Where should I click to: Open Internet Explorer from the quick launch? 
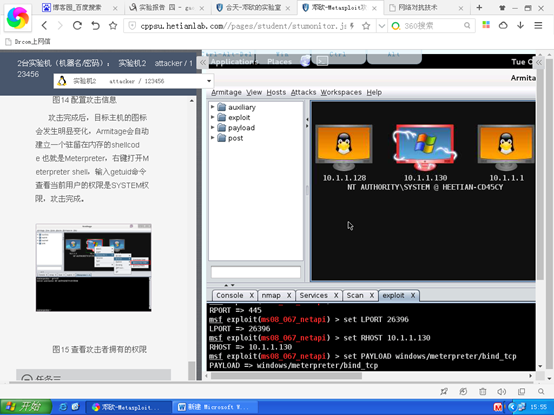63,407
